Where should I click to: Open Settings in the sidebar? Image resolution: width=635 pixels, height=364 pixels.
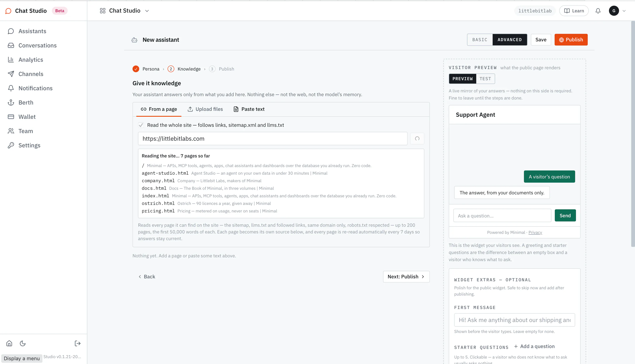[24, 145]
